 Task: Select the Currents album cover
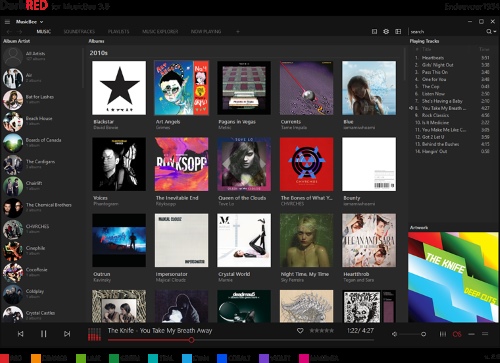click(306, 88)
